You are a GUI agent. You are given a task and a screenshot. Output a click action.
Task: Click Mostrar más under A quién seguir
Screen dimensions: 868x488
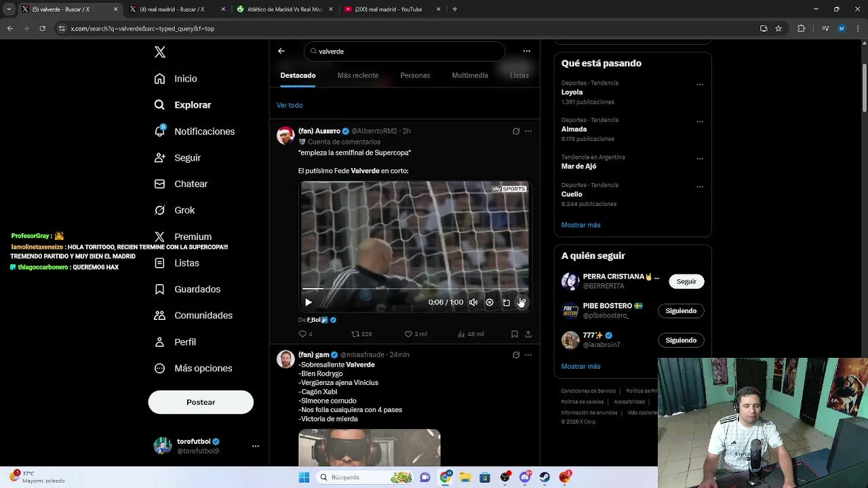[x=580, y=366]
